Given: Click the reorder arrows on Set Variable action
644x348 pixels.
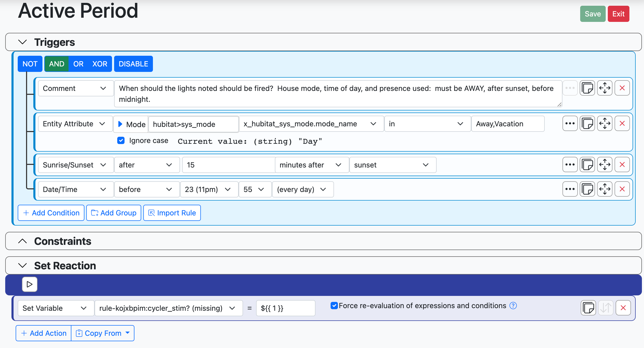Looking at the screenshot, I should (x=606, y=308).
